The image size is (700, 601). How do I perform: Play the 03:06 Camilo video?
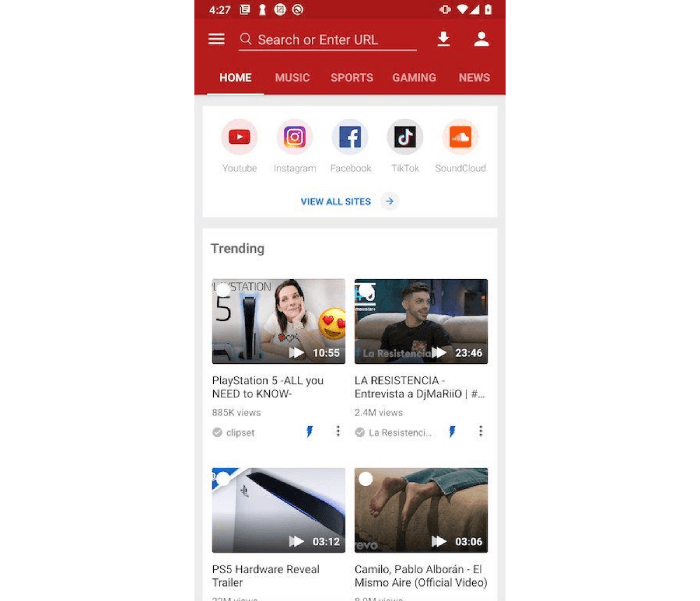click(439, 542)
